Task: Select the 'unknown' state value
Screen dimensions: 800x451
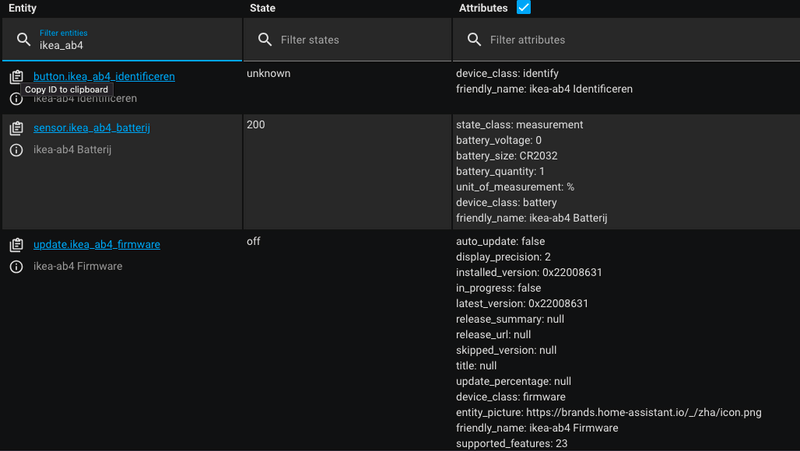Action: (x=268, y=73)
